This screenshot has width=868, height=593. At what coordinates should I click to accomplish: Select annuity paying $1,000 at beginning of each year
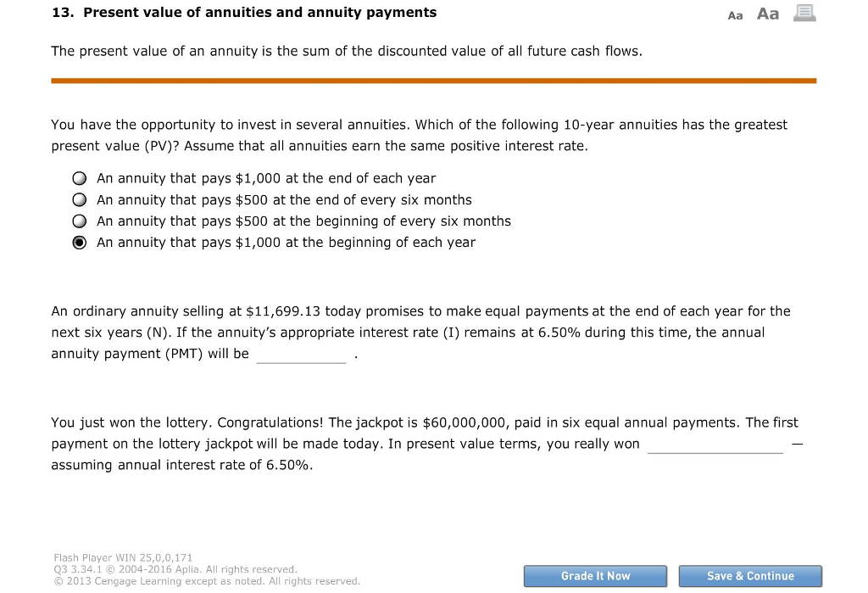(x=79, y=242)
